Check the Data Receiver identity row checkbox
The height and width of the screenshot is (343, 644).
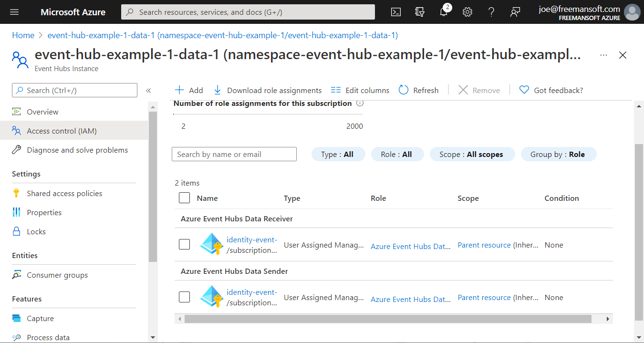(x=184, y=244)
